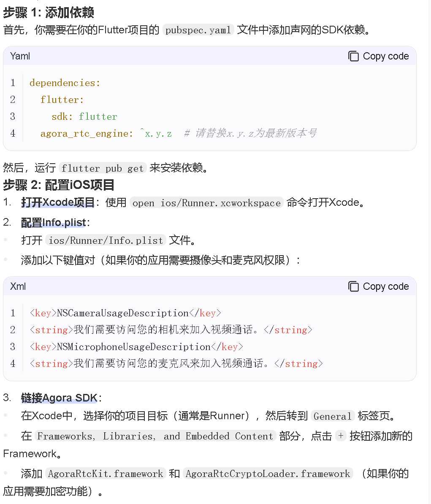Viewport: 431px width, 504px height.
Task: Click 'Copy code' text for Xml snippet
Action: (x=386, y=286)
